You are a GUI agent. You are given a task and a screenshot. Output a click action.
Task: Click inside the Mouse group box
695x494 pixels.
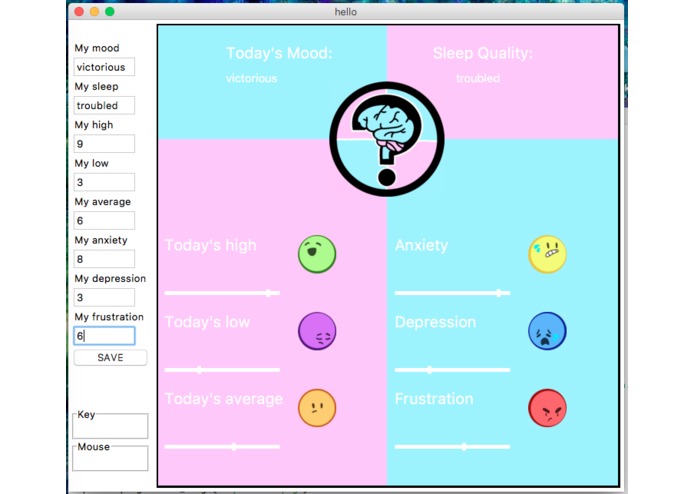pyautogui.click(x=110, y=459)
